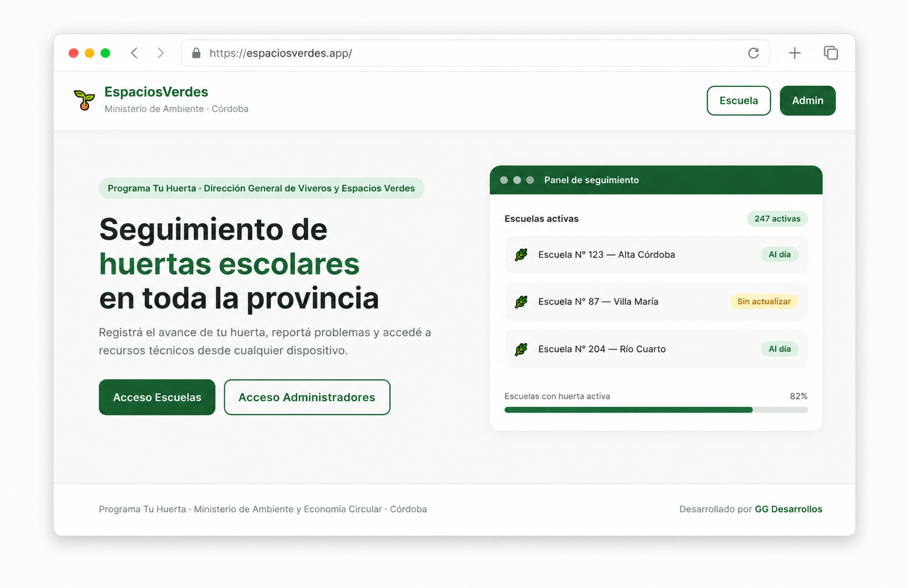Screen dimensions: 909x588
Task: Click the 82% value
Action: [799, 396]
